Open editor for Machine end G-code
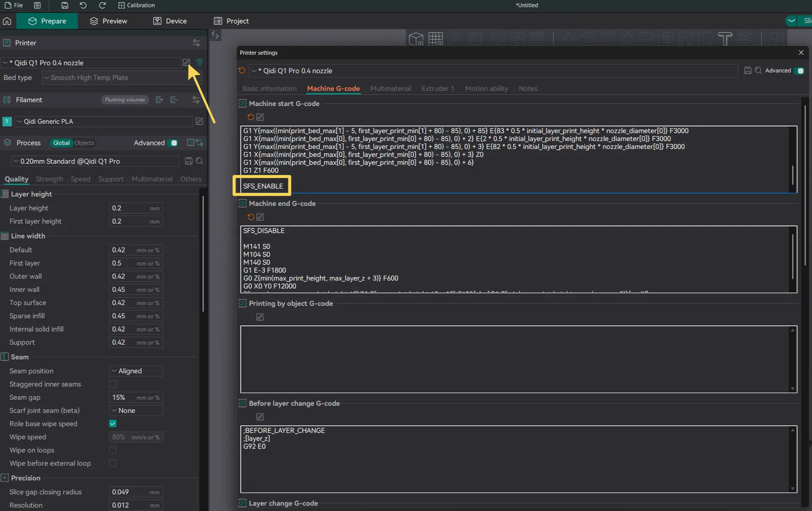The height and width of the screenshot is (511, 812). tap(260, 217)
